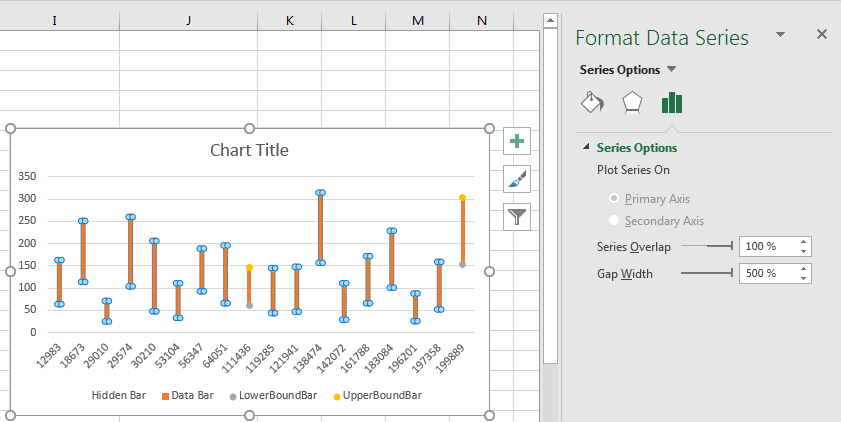Click the 12983 category axis label
Screen dimensions: 841x422
pos(49,356)
